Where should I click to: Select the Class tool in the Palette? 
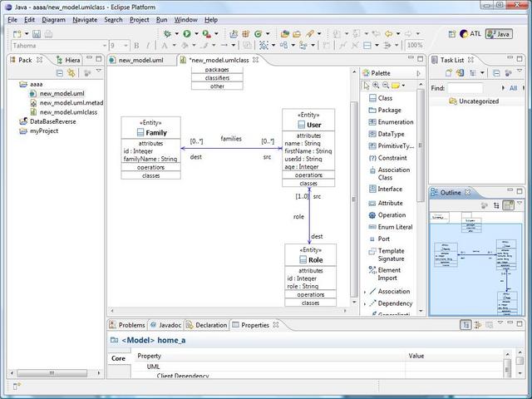point(385,98)
